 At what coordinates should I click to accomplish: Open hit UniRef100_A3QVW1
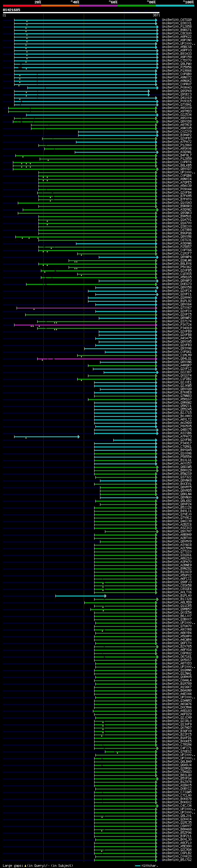pyautogui.click(x=176, y=152)
